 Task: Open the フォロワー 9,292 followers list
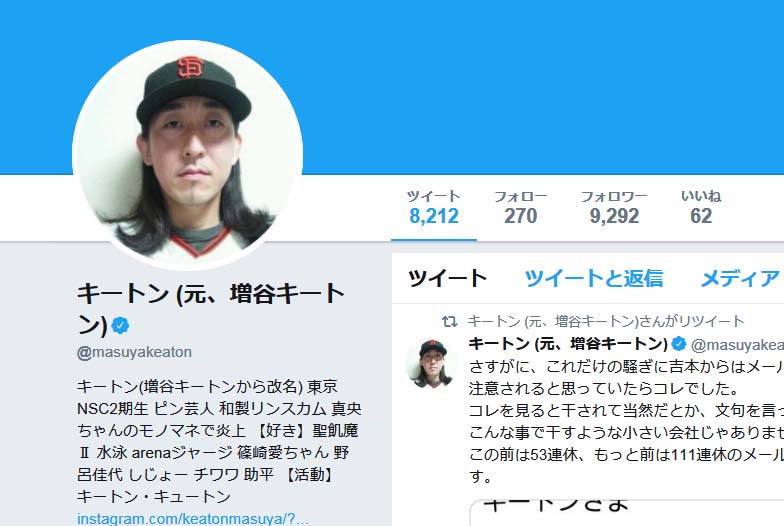[x=614, y=208]
